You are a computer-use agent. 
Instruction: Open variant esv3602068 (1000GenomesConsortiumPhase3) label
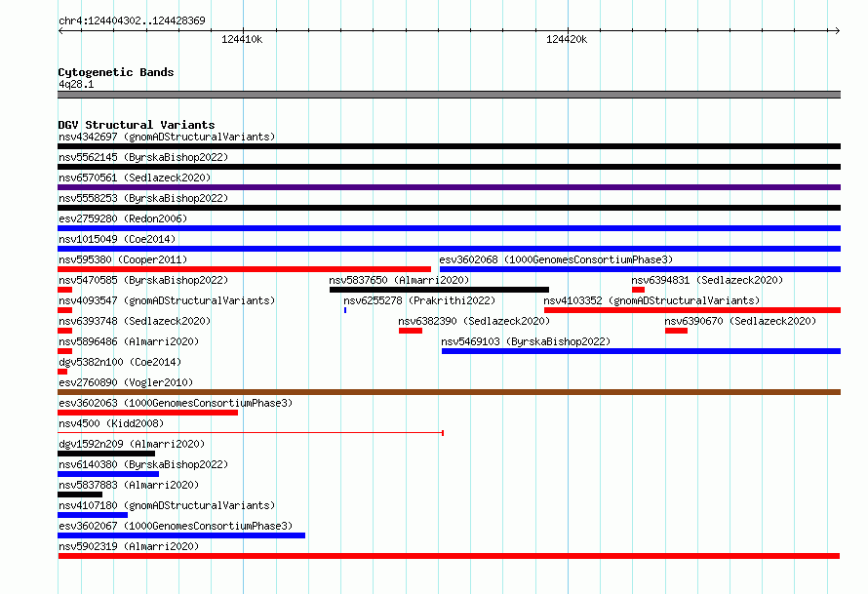[556, 259]
